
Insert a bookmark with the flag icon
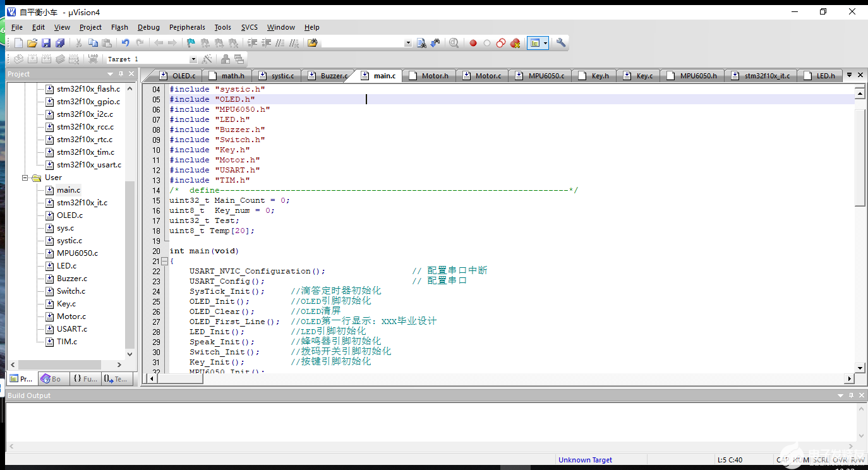tap(191, 43)
